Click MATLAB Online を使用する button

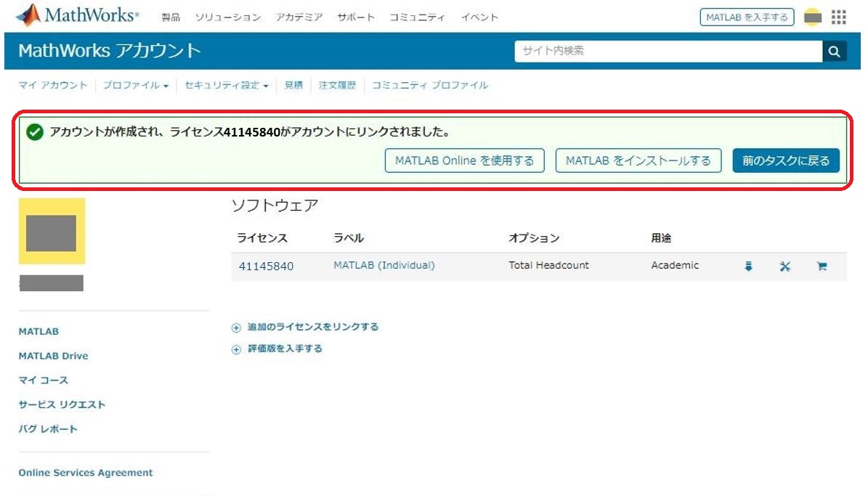pos(464,160)
